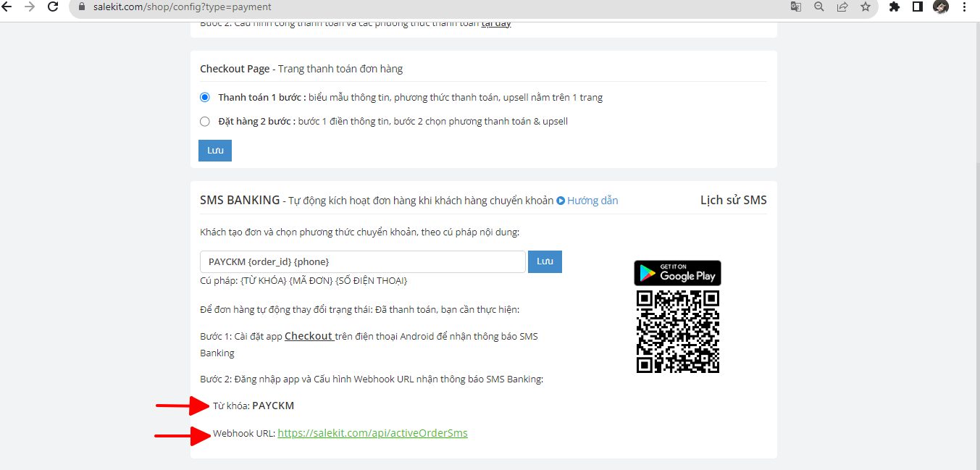
Task: Open the Extensions puzzle icon
Action: tap(895, 7)
